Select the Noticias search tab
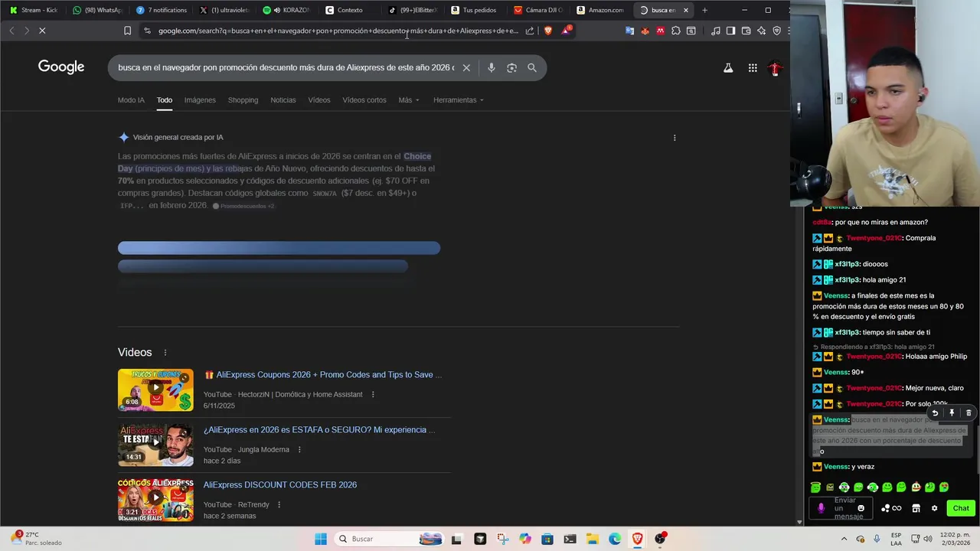The width and height of the screenshot is (980, 551). pos(283,100)
